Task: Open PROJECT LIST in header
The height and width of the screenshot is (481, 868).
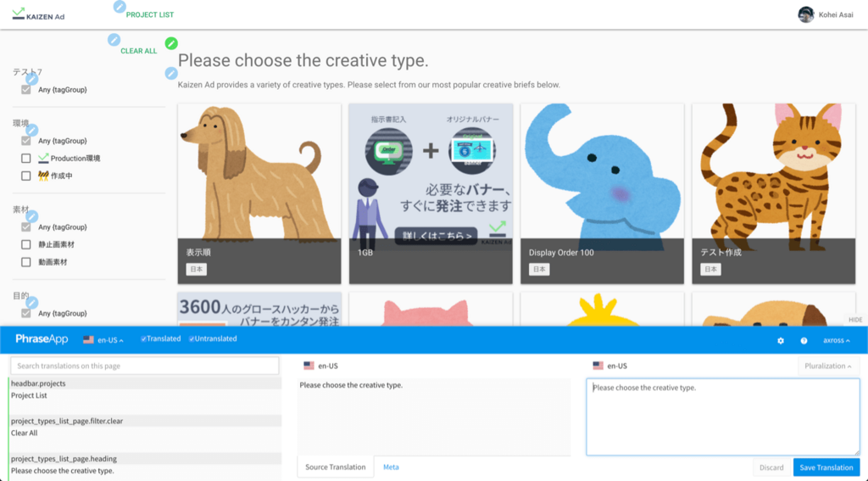Action: coord(149,15)
